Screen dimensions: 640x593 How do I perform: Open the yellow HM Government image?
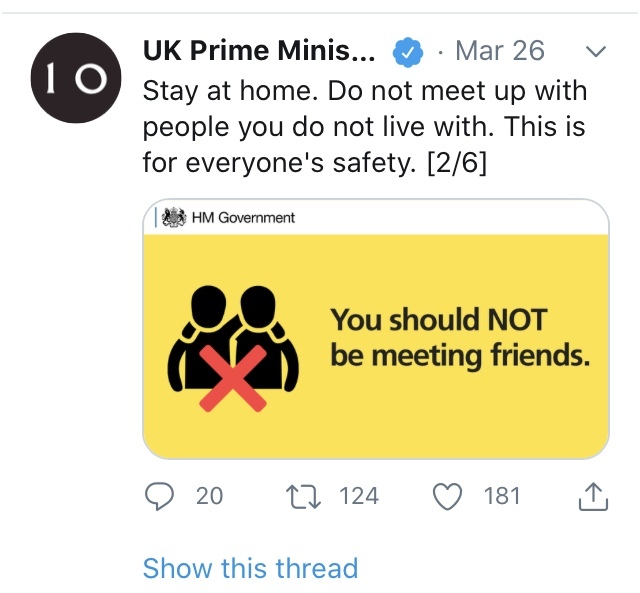(x=375, y=330)
